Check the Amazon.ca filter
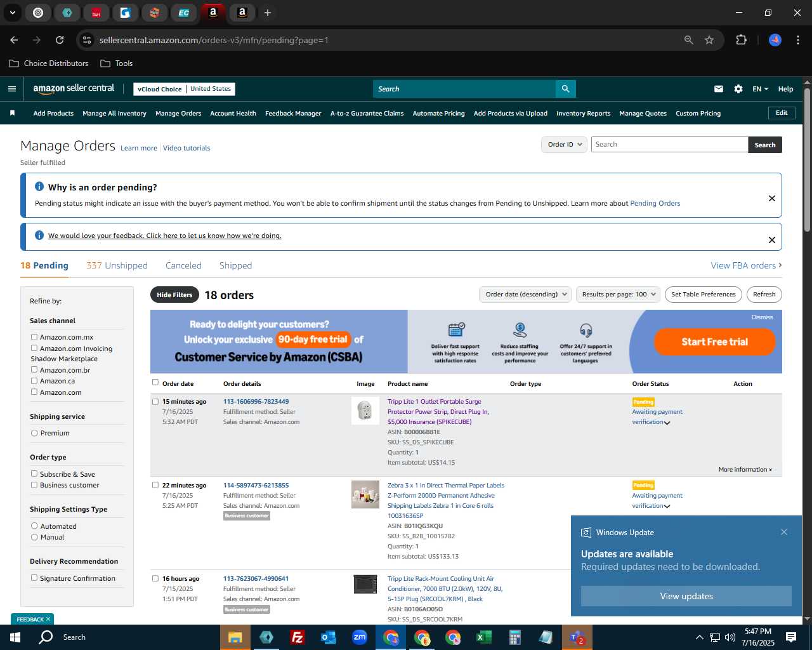This screenshot has height=650, width=812. coord(34,381)
